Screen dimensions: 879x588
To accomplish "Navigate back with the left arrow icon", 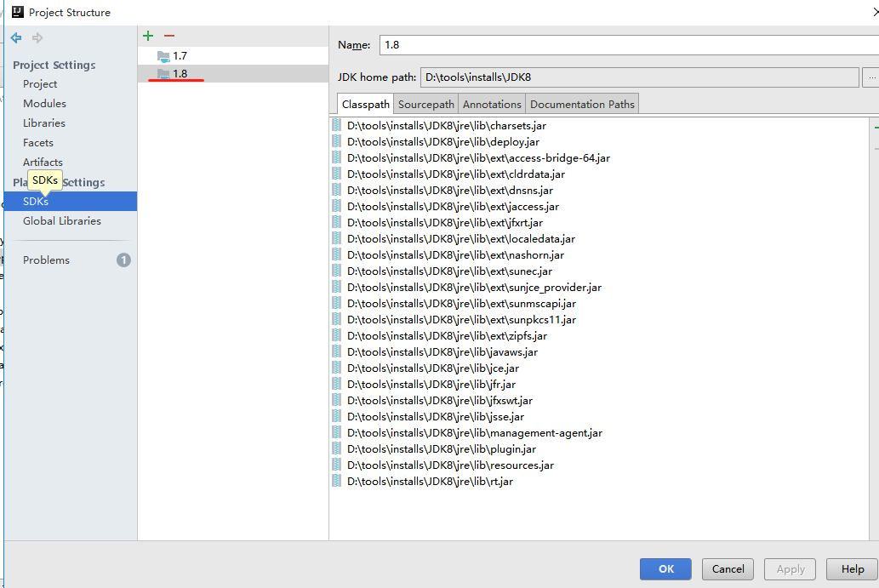I will 15,37.
